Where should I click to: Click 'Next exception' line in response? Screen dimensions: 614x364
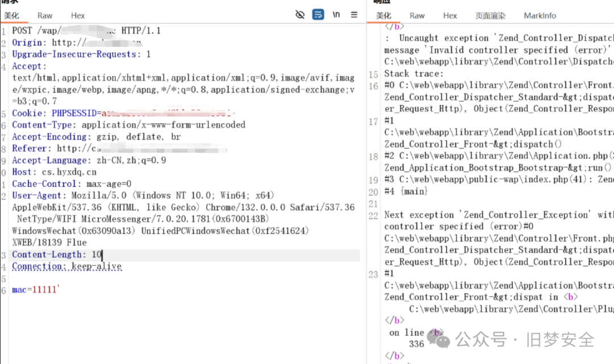click(x=499, y=215)
